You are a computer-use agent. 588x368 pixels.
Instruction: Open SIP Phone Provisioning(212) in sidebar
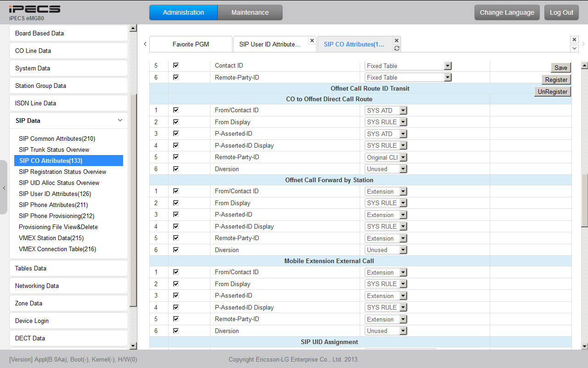[x=57, y=216]
